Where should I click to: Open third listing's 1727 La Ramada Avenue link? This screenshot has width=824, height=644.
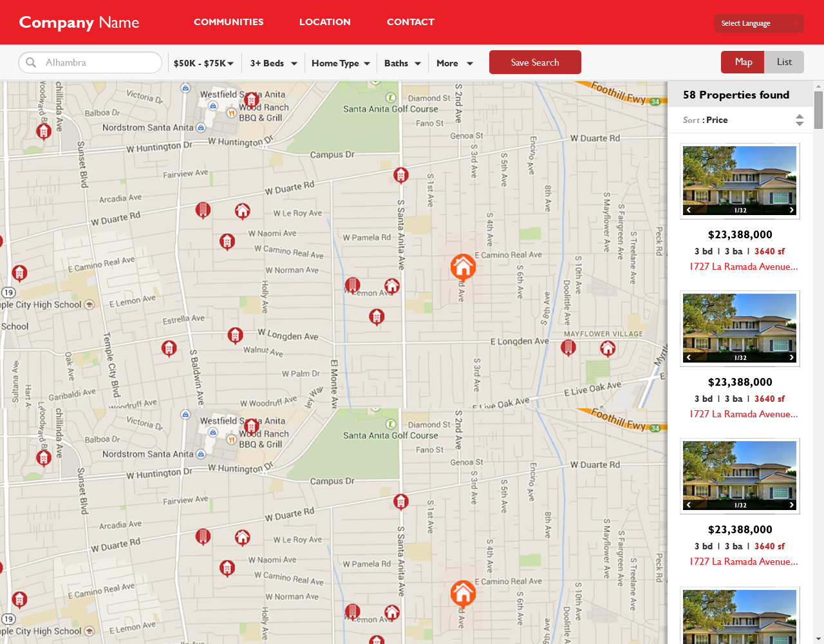744,562
